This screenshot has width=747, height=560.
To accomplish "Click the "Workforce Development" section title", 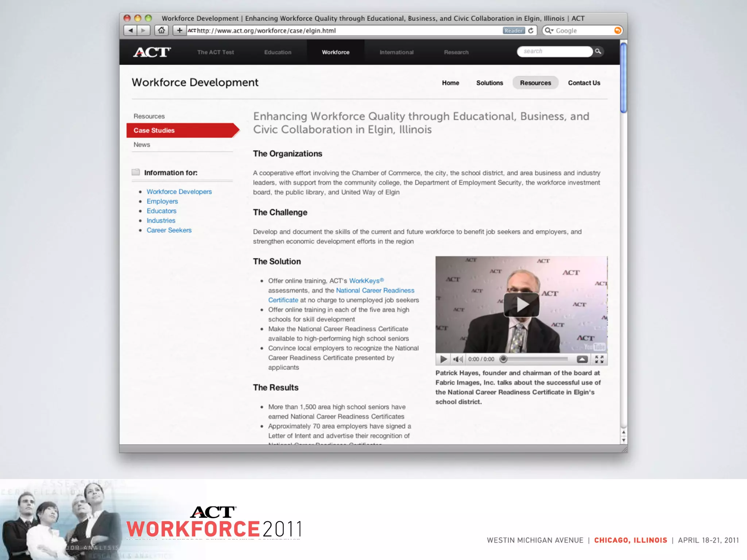I will click(x=195, y=82).
